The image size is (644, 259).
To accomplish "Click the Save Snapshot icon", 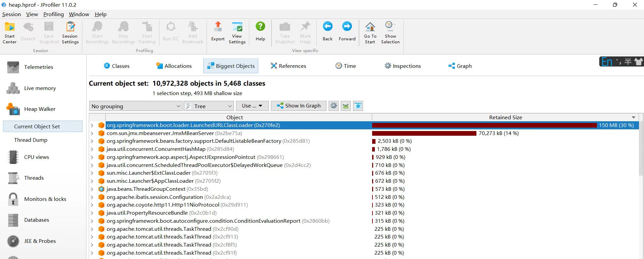I will point(49,33).
